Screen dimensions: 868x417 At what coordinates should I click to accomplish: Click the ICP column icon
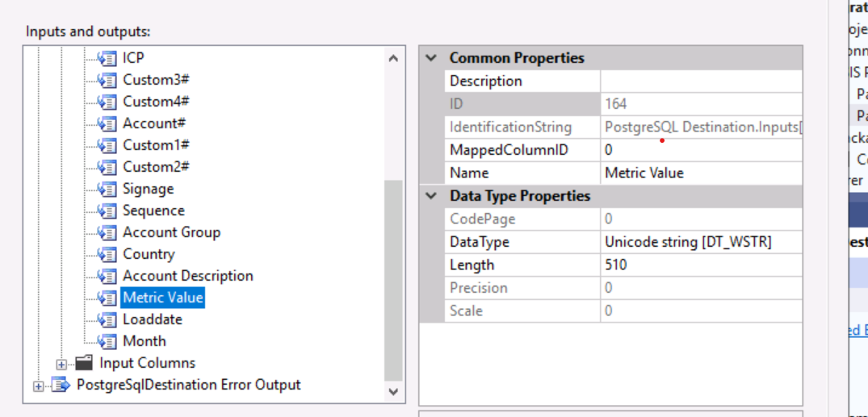[107, 58]
